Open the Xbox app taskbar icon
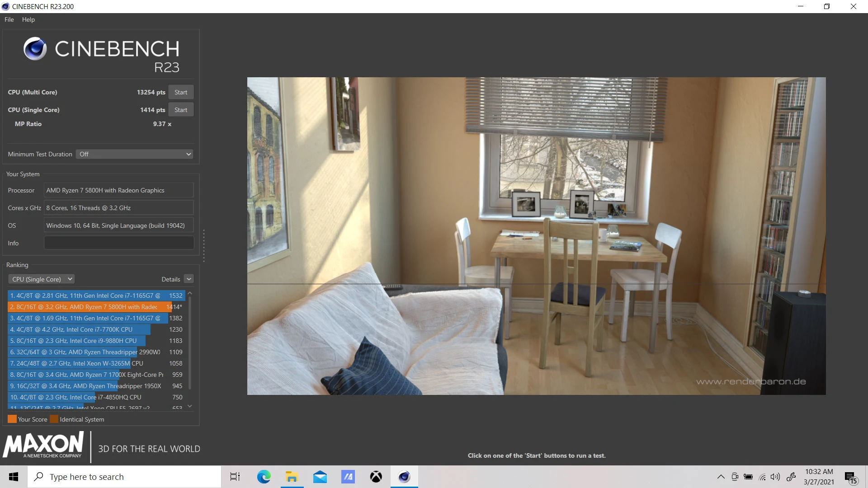This screenshot has height=488, width=868. pyautogui.click(x=376, y=477)
